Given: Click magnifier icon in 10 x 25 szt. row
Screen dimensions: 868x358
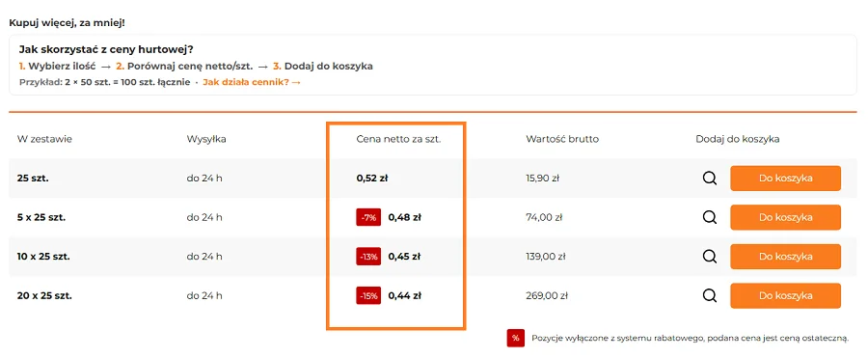Looking at the screenshot, I should (x=710, y=257).
